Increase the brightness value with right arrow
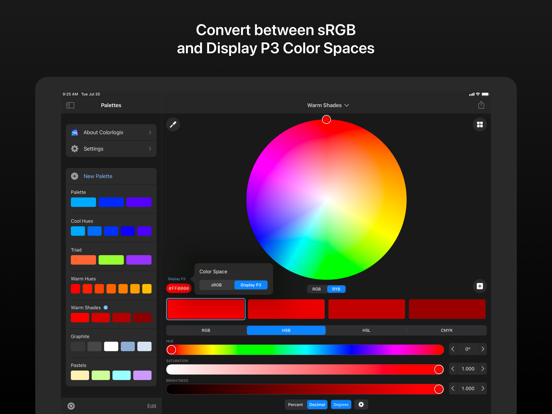 pos(483,388)
